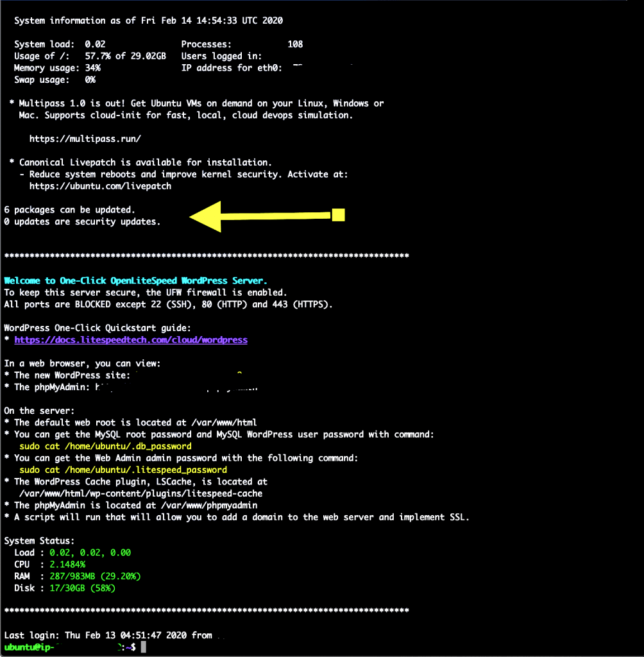Click the litespeed-cache plugin directory path
Image resolution: width=644 pixels, height=657 pixels.
140,493
